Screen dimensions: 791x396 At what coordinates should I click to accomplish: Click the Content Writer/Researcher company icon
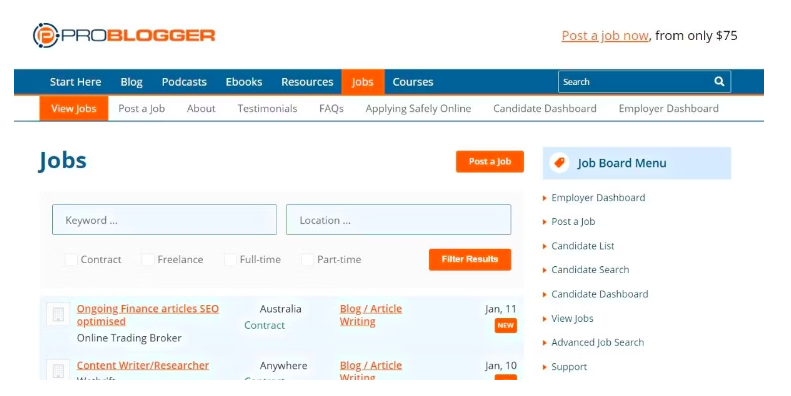click(58, 370)
